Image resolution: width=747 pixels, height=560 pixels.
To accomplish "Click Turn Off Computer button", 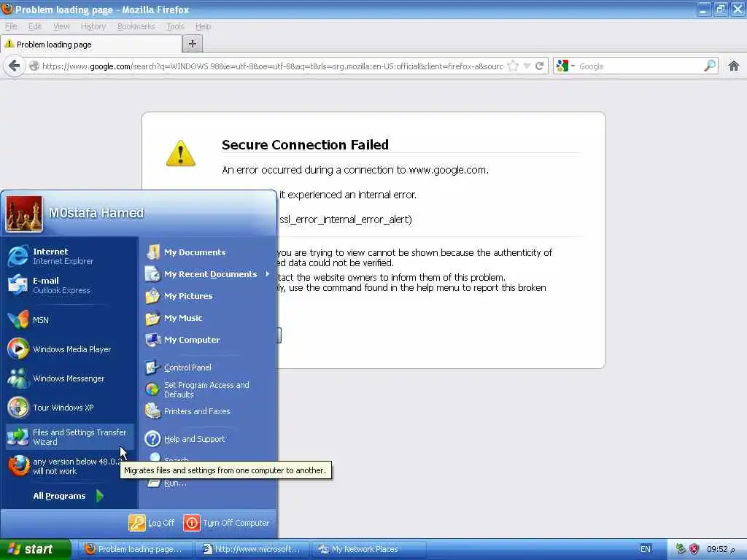I will pyautogui.click(x=227, y=522).
